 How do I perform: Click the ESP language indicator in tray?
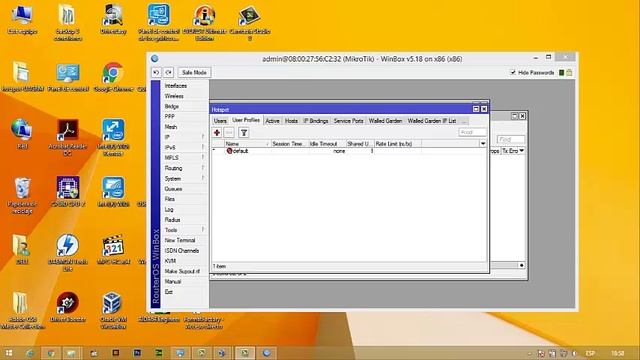(x=590, y=353)
